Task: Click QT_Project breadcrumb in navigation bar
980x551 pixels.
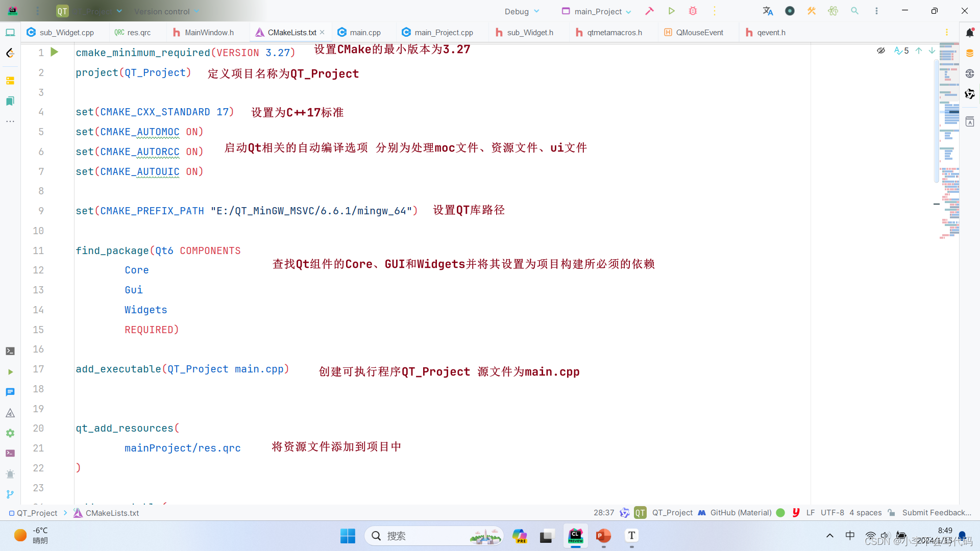Action: point(33,513)
